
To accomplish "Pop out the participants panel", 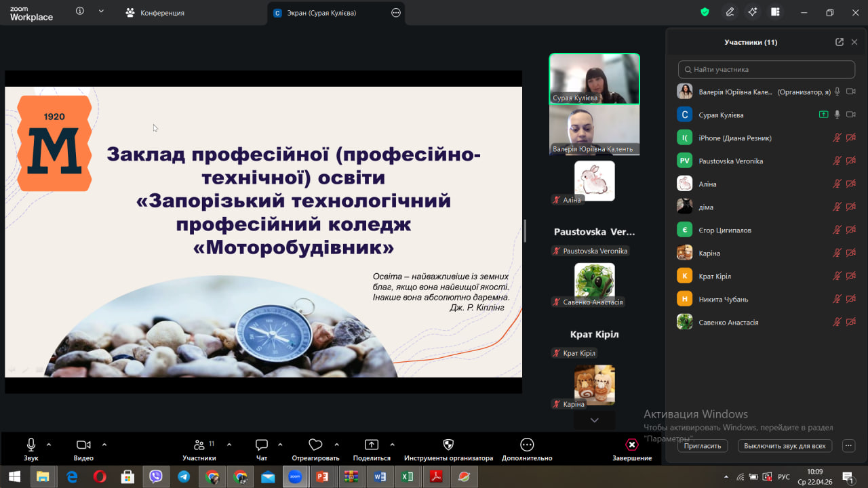I will (840, 42).
